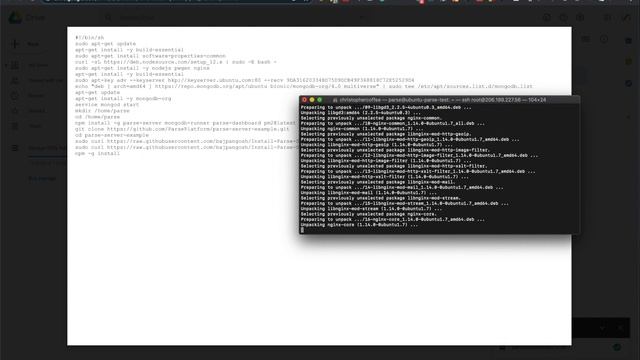Open My Drive in the sidebar
Viewport: 640px width, 360px height.
(x=38, y=65)
